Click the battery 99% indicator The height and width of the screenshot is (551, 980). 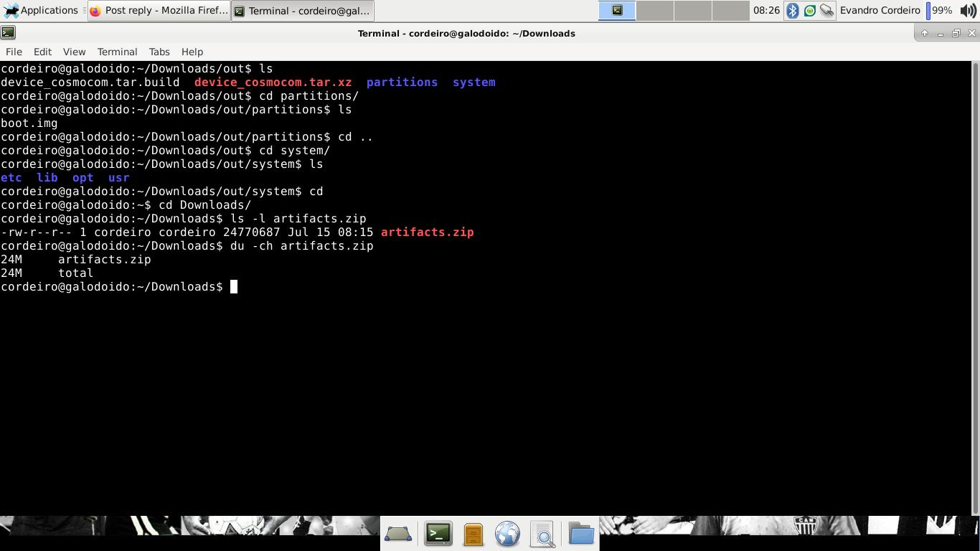point(940,11)
